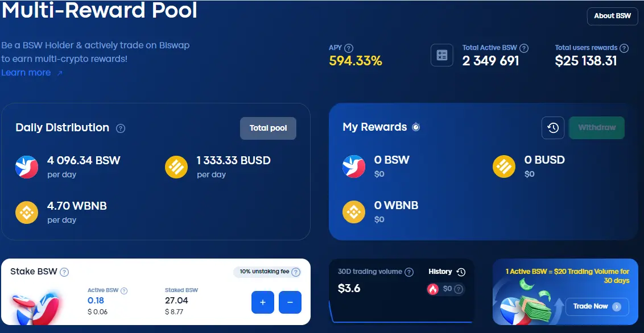Click 30D trading volume help icon

(x=408, y=272)
